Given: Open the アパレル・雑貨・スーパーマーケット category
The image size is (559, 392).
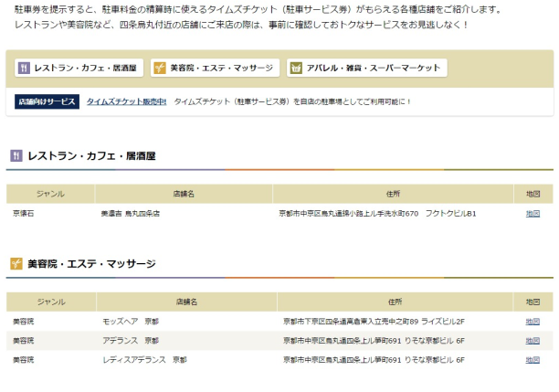Looking at the screenshot, I should tap(365, 69).
